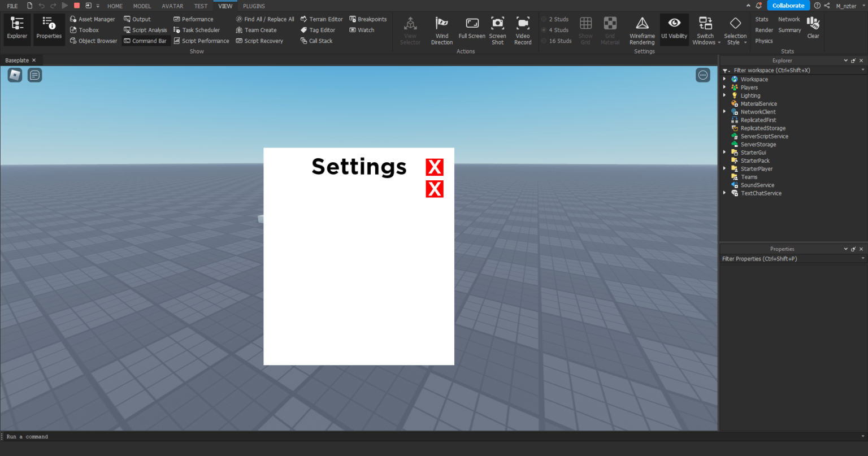The height and width of the screenshot is (456, 868).
Task: Enable Wireframe Rendering
Action: point(642,29)
